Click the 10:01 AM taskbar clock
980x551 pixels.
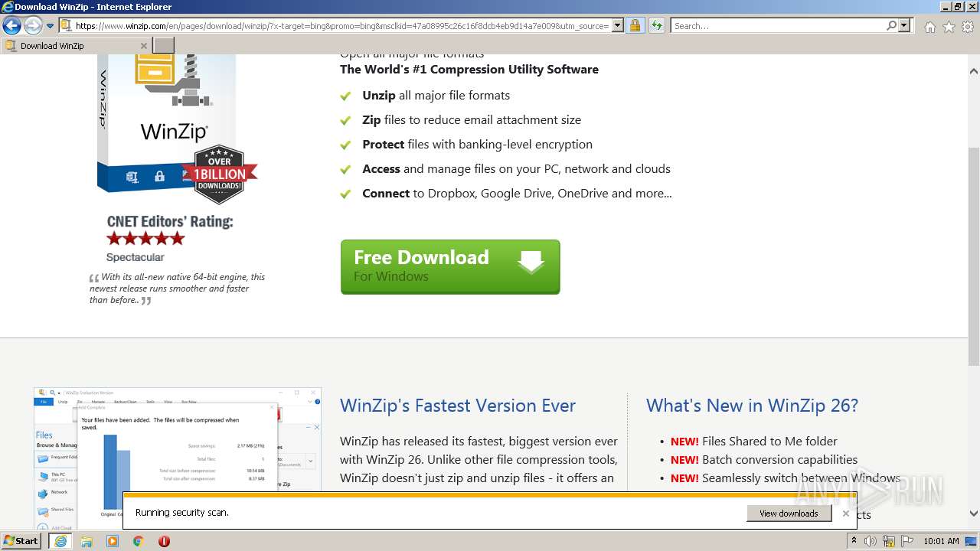[x=941, y=541]
